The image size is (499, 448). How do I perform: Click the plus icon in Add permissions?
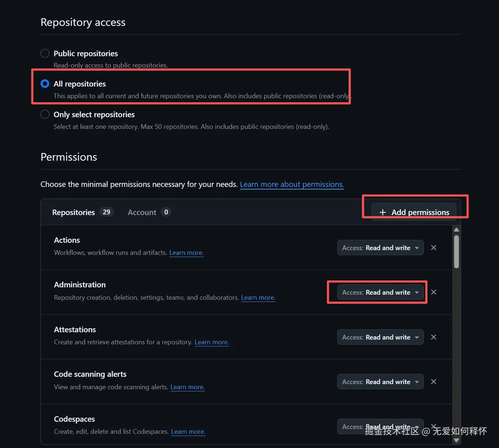click(383, 212)
